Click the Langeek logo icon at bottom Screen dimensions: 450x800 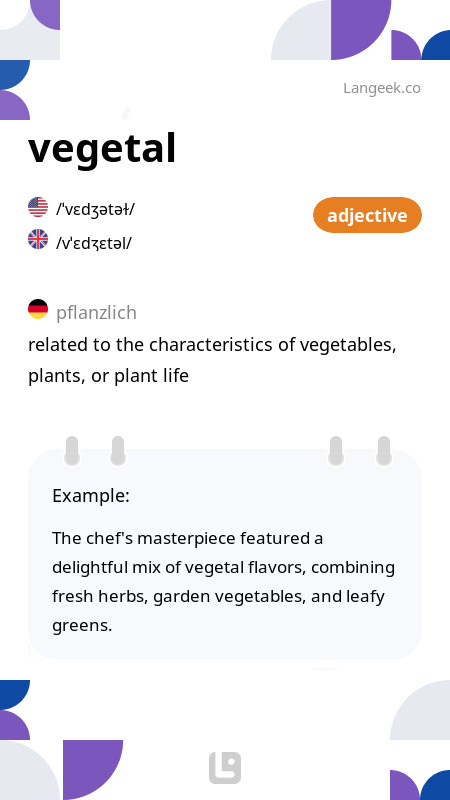225,768
